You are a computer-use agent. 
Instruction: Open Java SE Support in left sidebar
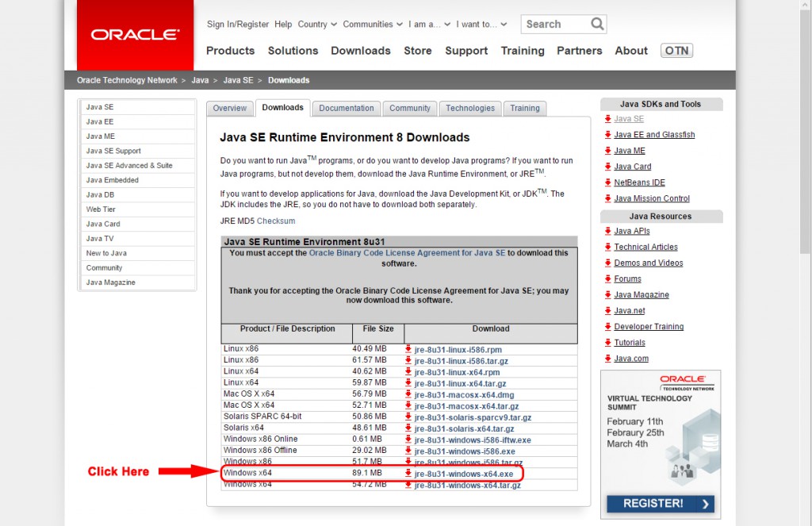[x=138, y=151]
